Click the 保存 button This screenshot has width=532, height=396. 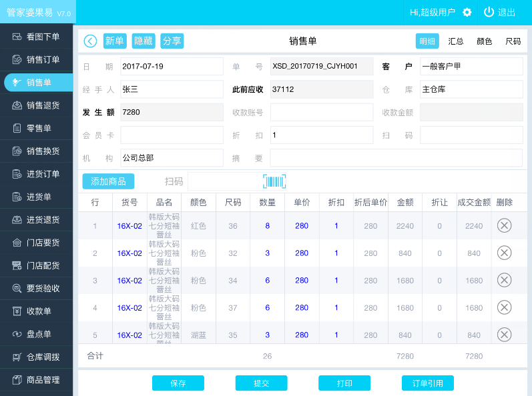(x=178, y=383)
